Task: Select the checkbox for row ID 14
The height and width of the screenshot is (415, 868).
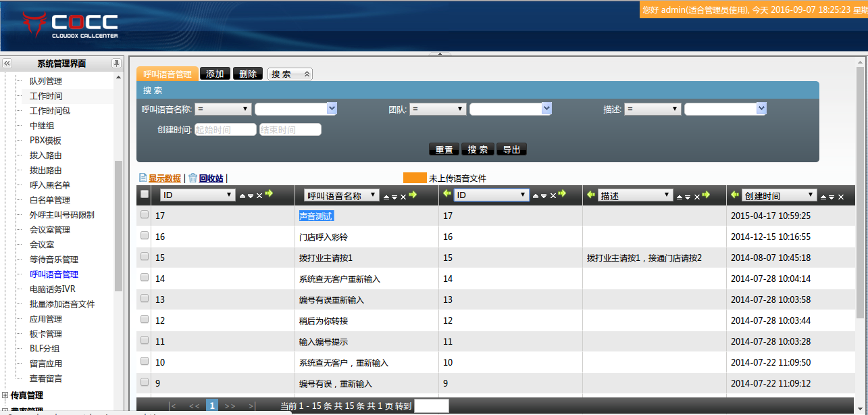Action: coord(144,278)
